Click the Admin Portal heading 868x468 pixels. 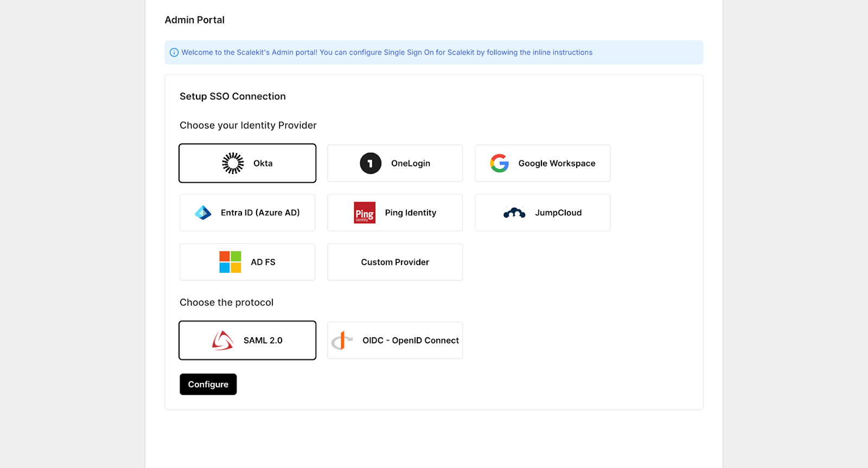195,20
